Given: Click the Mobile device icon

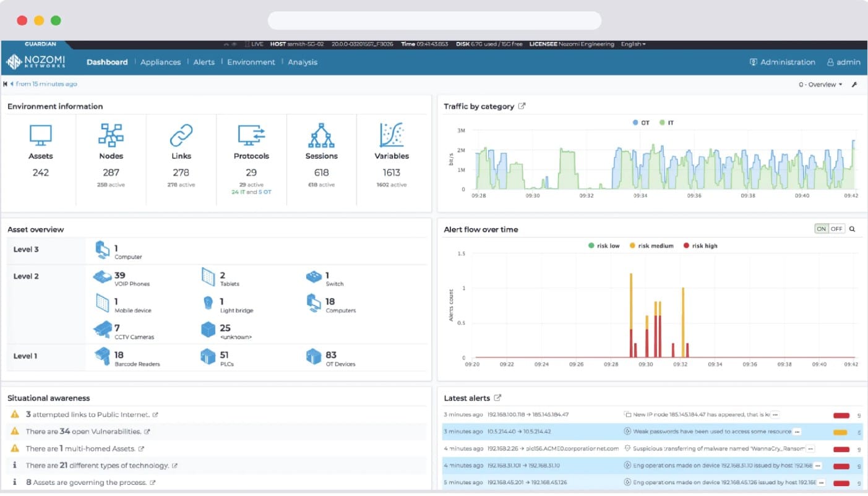Looking at the screenshot, I should 103,303.
